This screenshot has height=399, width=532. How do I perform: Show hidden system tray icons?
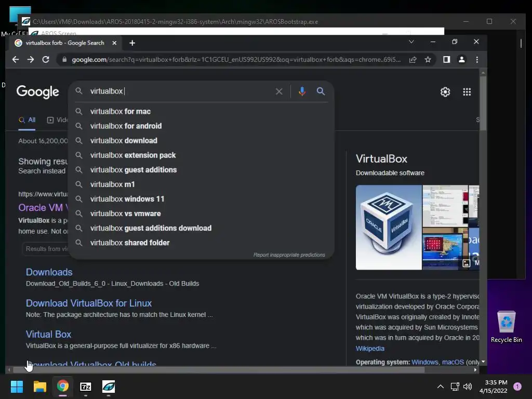(441, 387)
